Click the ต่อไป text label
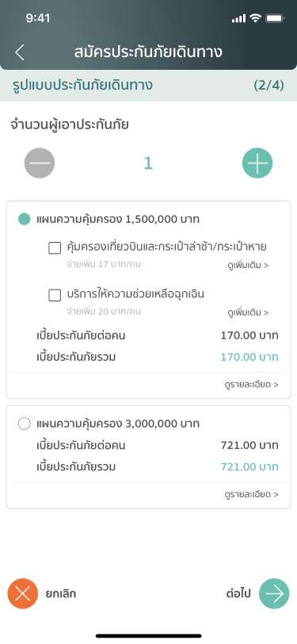This screenshot has height=644, width=297. 238,594
